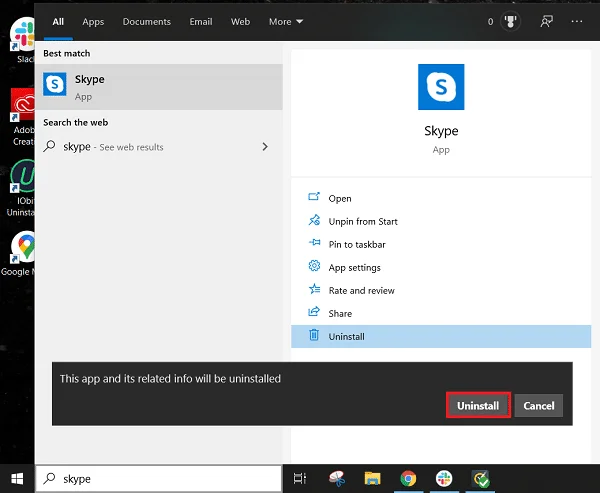Image resolution: width=600 pixels, height=493 pixels.
Task: Click the Slack desktop shortcut
Action: [x=23, y=40]
